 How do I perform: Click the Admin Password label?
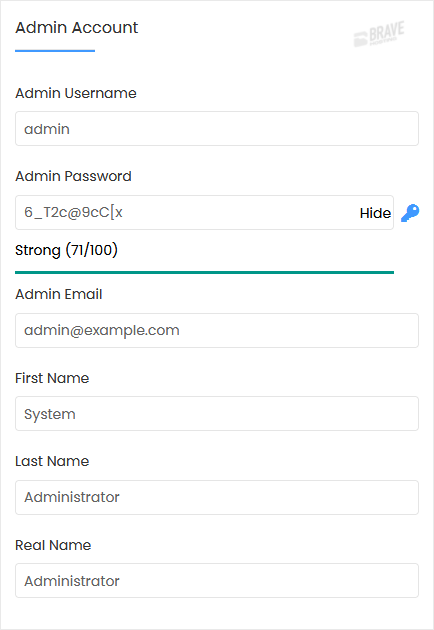74,176
